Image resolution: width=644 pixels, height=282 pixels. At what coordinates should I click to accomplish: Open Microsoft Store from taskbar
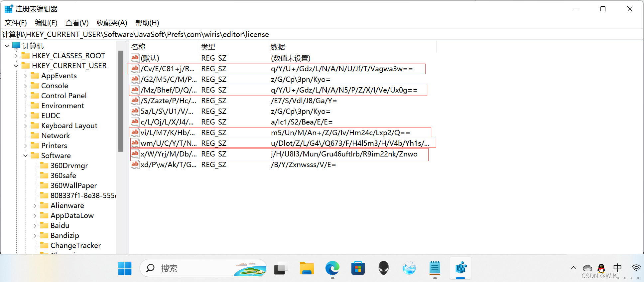pos(358,268)
